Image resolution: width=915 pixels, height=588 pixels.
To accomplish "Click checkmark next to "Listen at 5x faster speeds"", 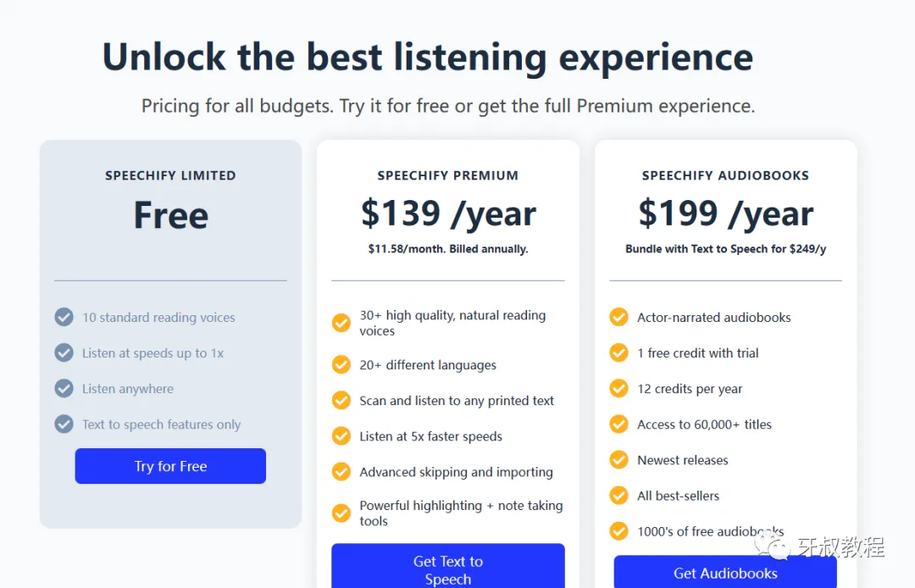I will (x=341, y=435).
